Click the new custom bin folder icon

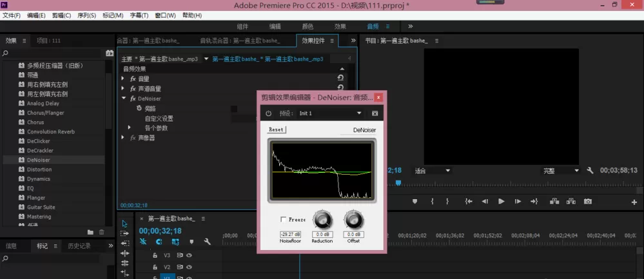pyautogui.click(x=90, y=232)
